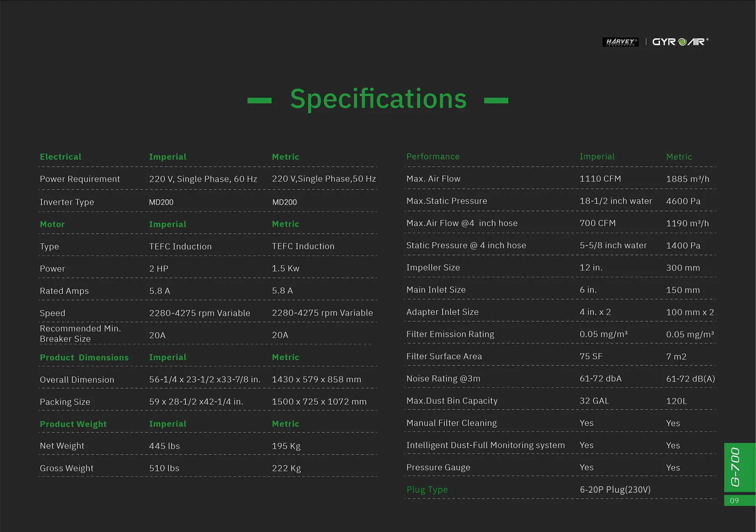
Task: Click the Plug Type label
Action: (x=427, y=490)
